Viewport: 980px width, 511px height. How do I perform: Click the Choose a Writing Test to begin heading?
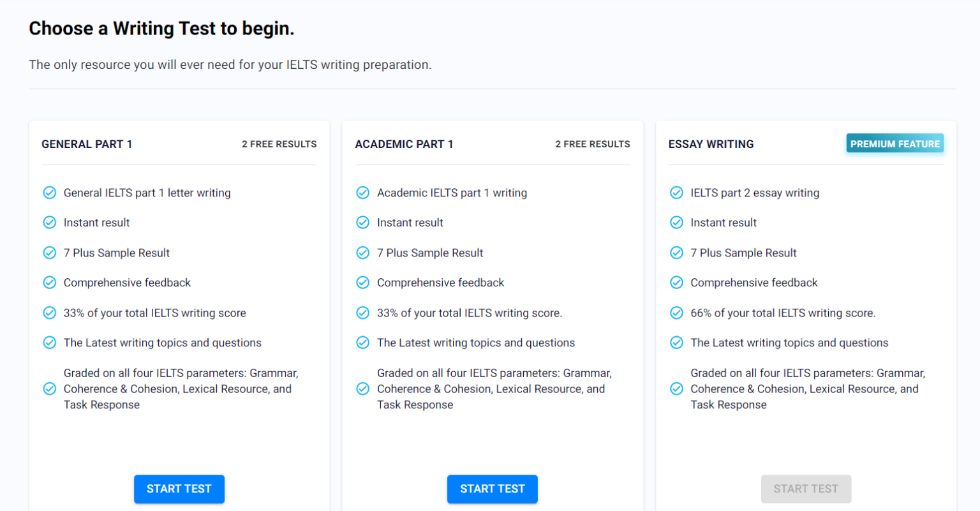[x=161, y=29]
